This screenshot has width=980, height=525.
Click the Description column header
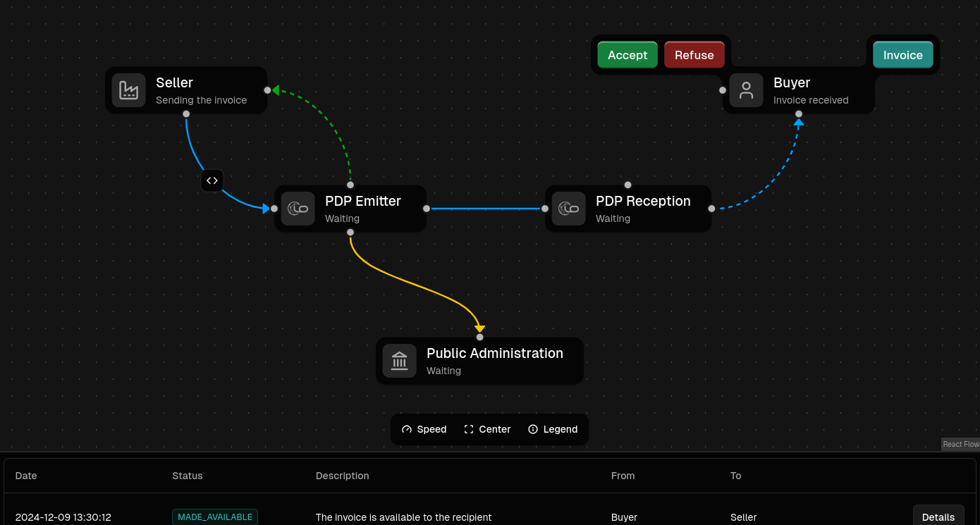tap(343, 476)
